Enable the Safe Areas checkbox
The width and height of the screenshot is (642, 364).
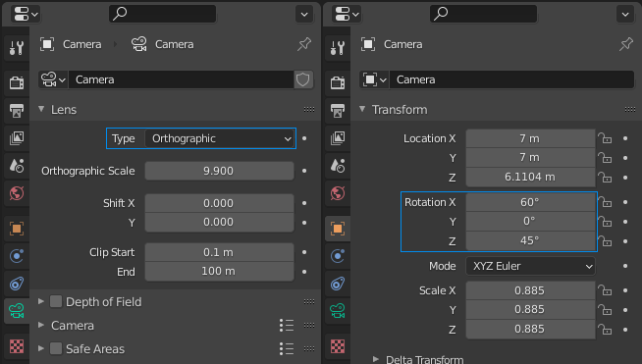tap(56, 349)
